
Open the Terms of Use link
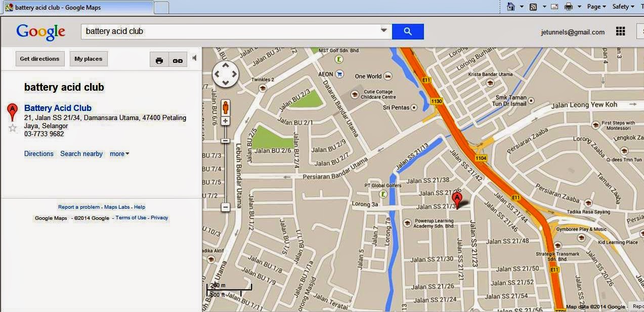(131, 218)
